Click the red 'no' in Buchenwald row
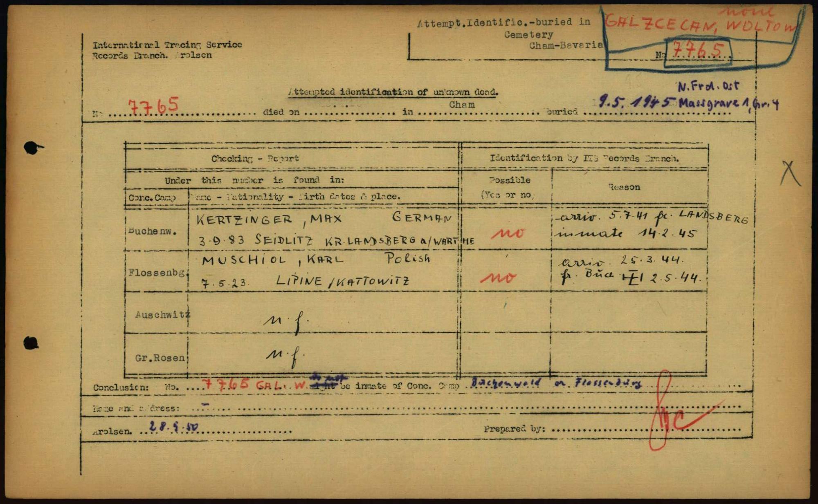This screenshot has height=504, width=818. pyautogui.click(x=508, y=233)
